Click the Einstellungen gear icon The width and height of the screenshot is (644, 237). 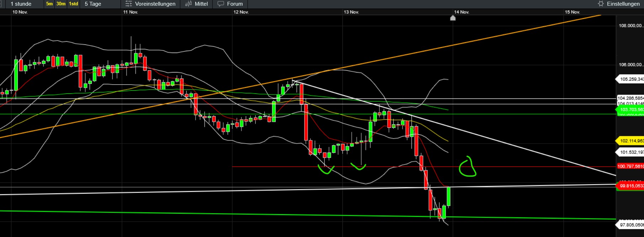pos(601,4)
